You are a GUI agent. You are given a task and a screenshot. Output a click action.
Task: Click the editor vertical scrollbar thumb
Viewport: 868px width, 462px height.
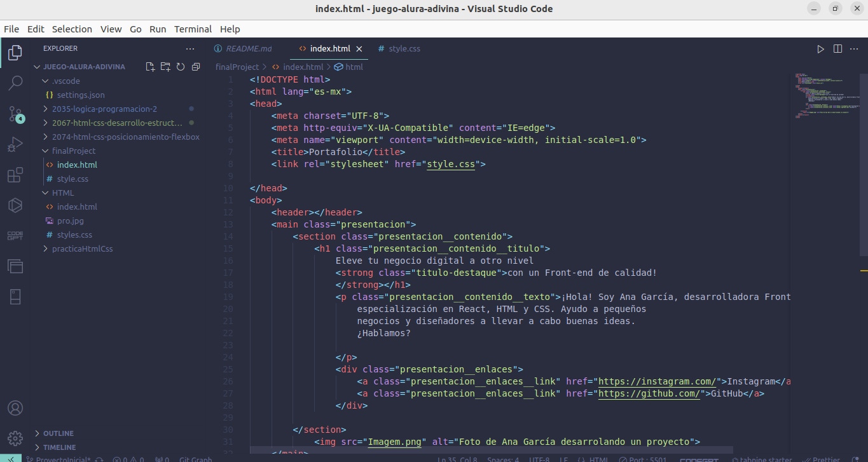point(864,165)
